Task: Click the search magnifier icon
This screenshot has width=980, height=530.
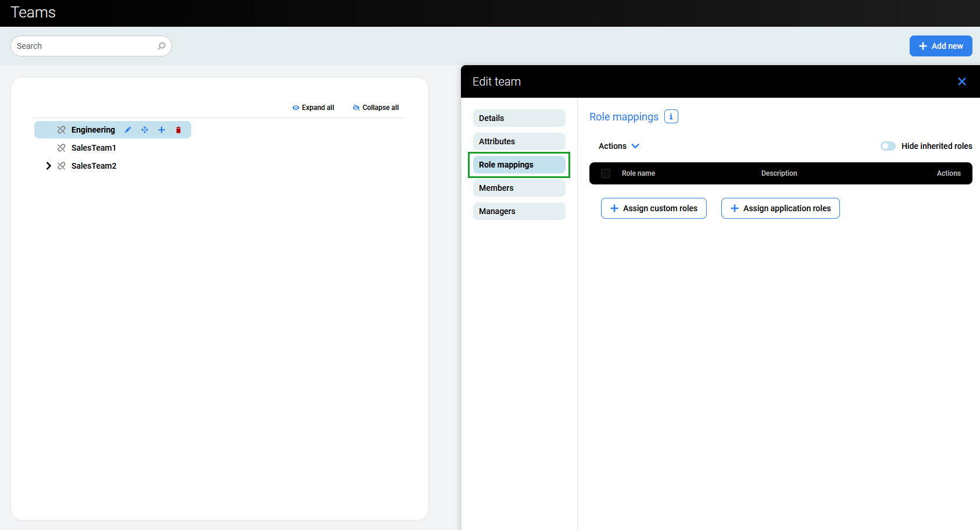Action: click(x=162, y=46)
